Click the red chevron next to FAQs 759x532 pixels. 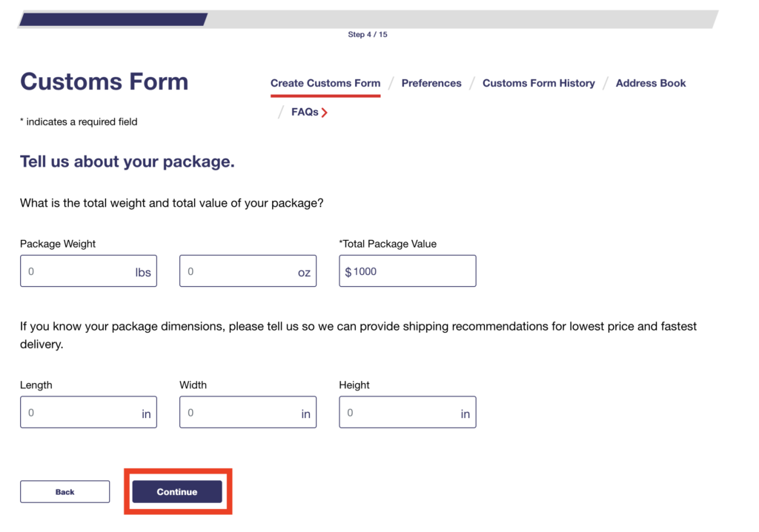pyautogui.click(x=325, y=113)
